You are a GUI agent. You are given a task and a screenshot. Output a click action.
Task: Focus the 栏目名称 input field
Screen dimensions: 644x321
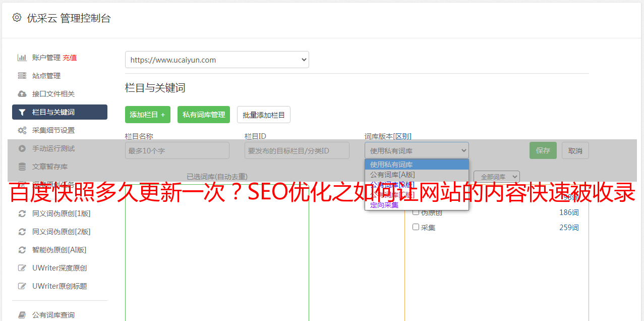(177, 150)
